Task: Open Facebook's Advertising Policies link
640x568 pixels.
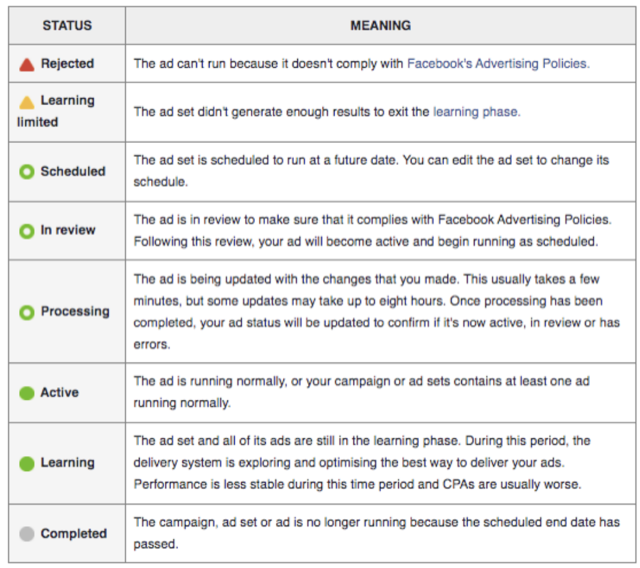Action: tap(498, 63)
